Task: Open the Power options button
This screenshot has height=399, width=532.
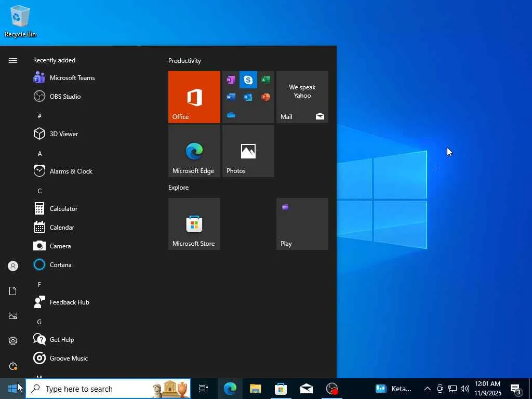Action: click(13, 366)
